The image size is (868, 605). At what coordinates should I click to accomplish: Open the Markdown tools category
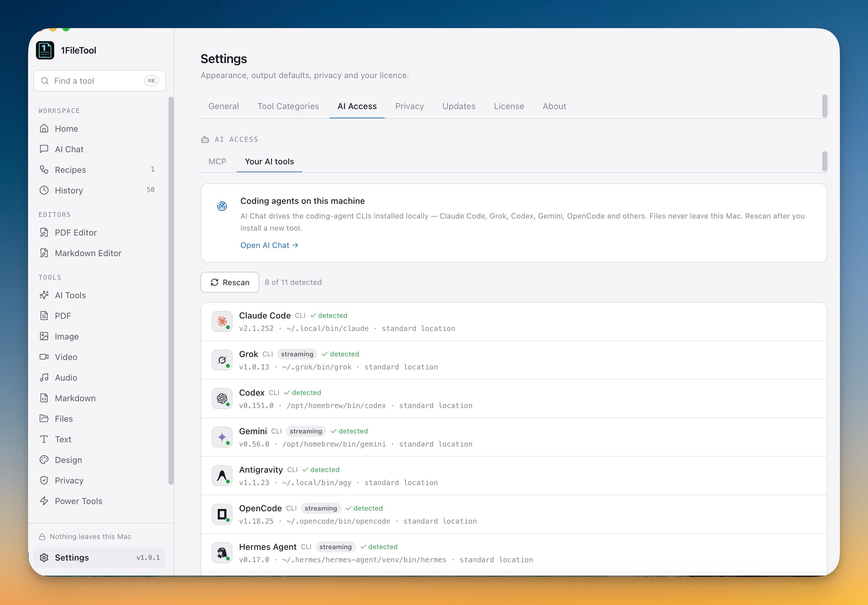point(99,398)
